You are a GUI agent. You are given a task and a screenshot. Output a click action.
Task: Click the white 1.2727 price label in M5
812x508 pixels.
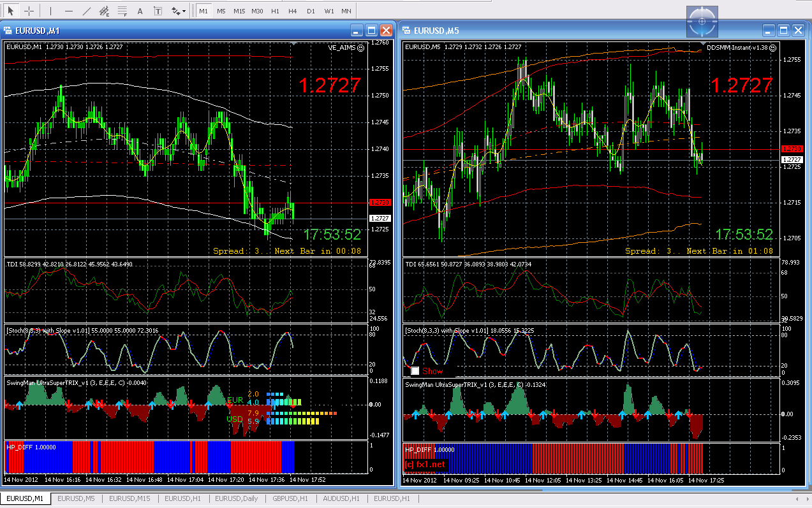[x=792, y=159]
